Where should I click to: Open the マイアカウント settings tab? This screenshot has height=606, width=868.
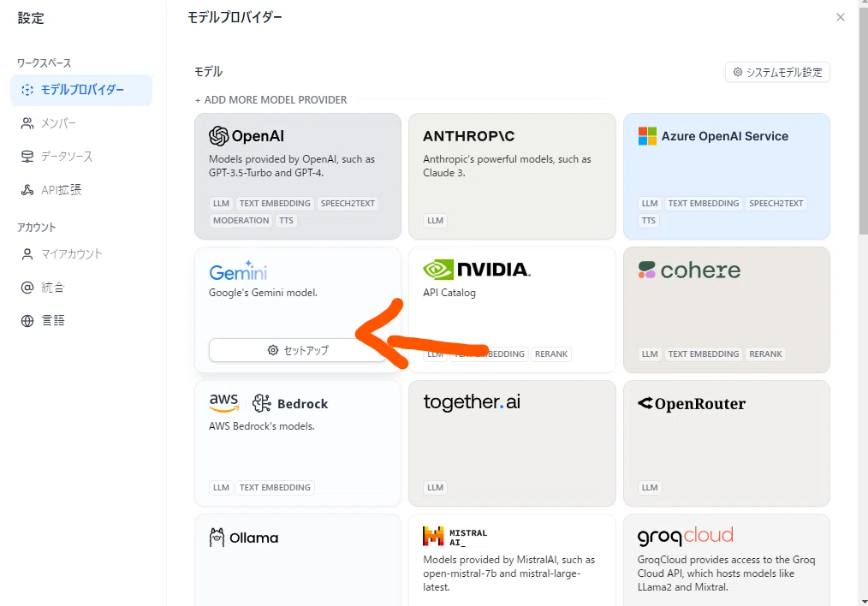click(81, 254)
